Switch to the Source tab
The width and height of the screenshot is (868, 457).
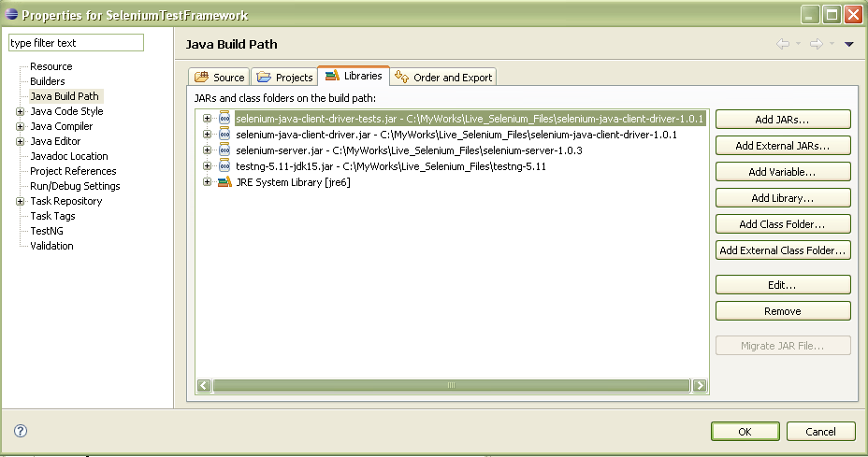[219, 77]
